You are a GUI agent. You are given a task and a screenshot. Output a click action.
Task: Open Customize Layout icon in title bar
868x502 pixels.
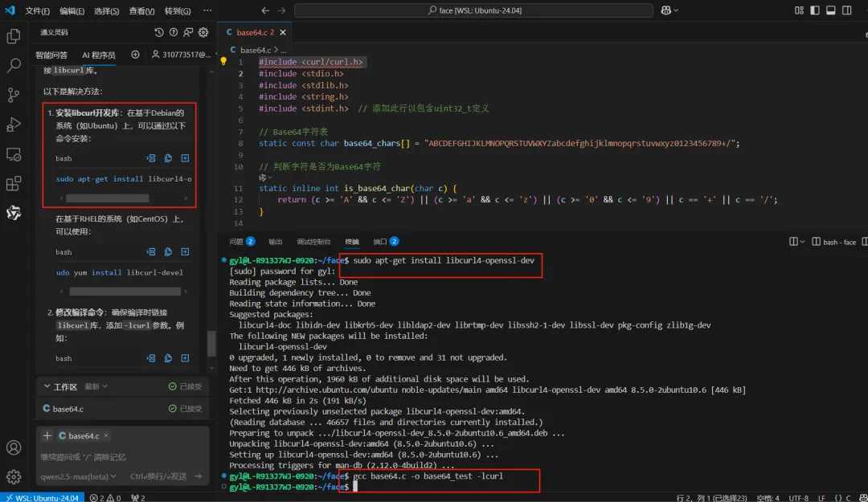pyautogui.click(x=799, y=10)
